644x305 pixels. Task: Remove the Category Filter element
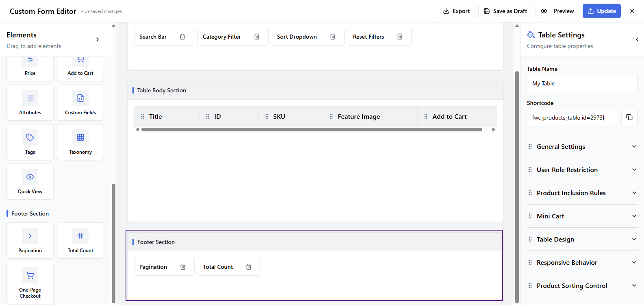257,37
